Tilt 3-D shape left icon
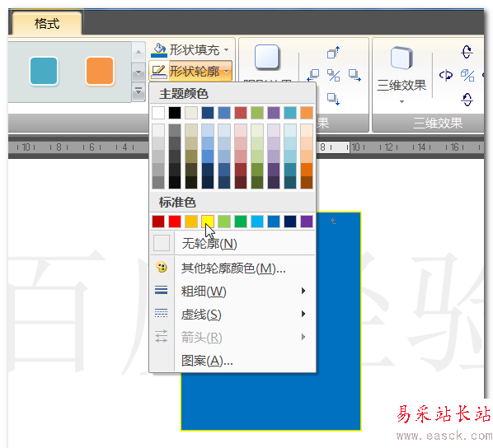 tap(446, 76)
